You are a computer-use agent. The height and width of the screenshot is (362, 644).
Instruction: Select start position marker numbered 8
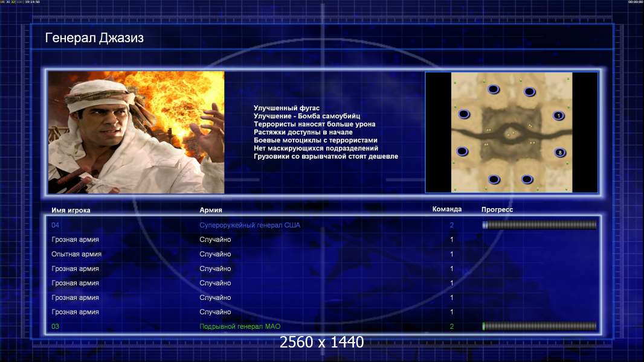[x=560, y=153]
